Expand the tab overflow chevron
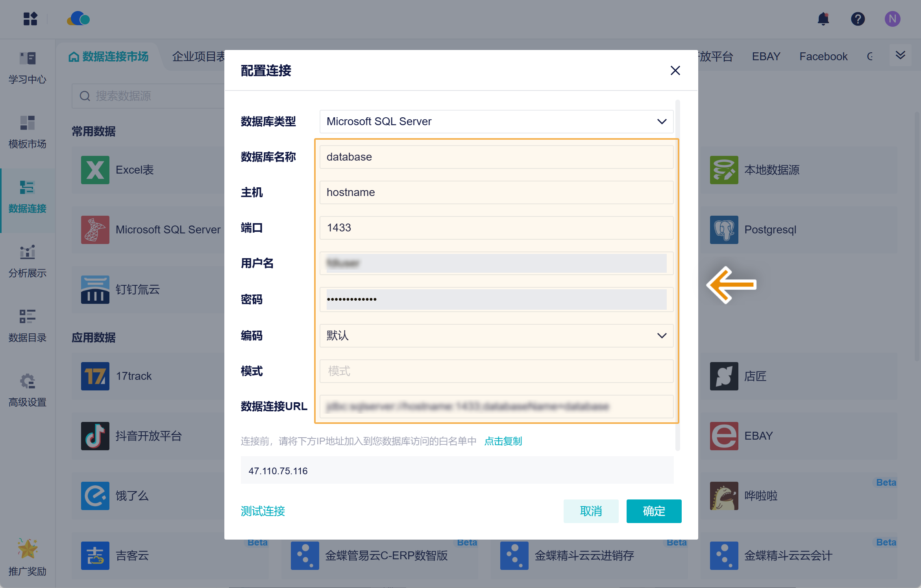 coord(900,55)
